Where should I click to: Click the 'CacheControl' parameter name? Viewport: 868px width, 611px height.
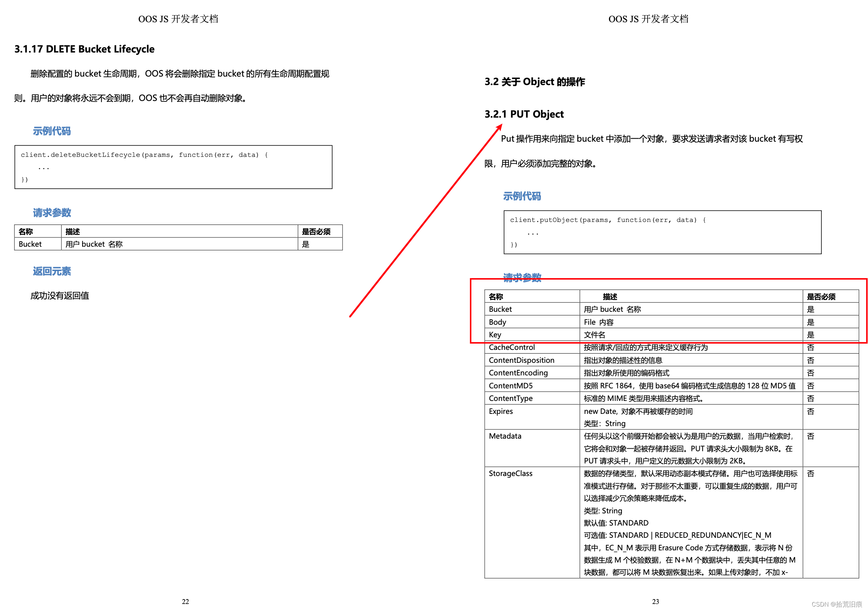pyautogui.click(x=512, y=347)
